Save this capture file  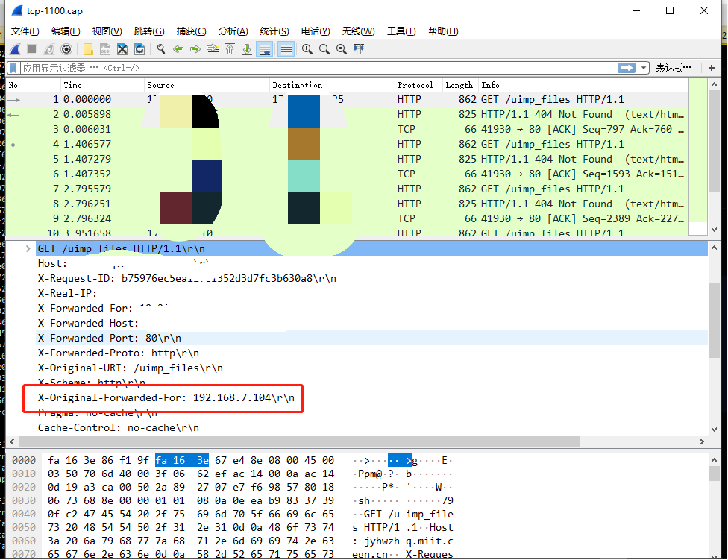pos(105,49)
